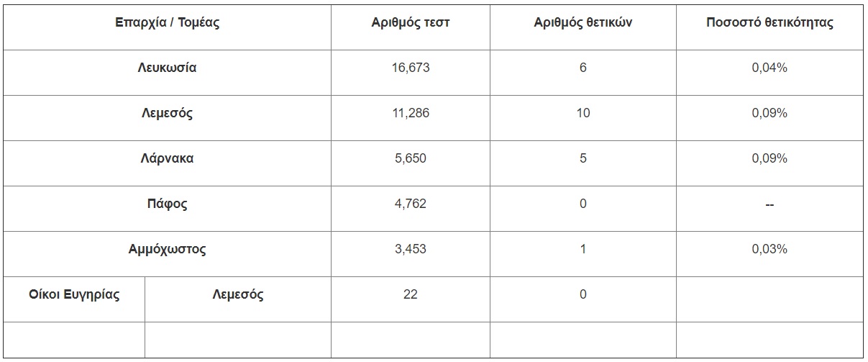Click the positives cell showing 10
This screenshot has height=362, width=868.
point(583,114)
